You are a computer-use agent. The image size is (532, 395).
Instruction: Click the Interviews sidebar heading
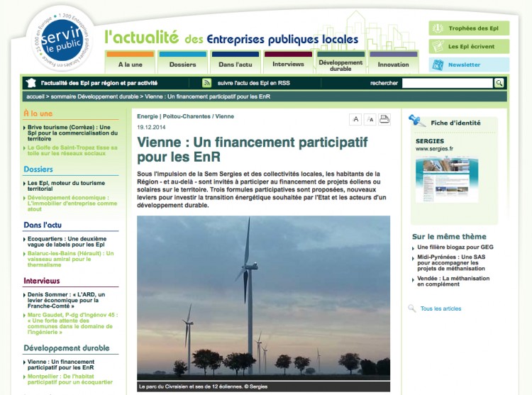click(42, 281)
